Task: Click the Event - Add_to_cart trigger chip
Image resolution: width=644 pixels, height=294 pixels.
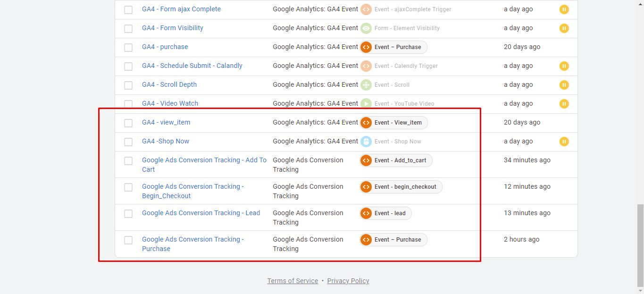Action: [396, 160]
